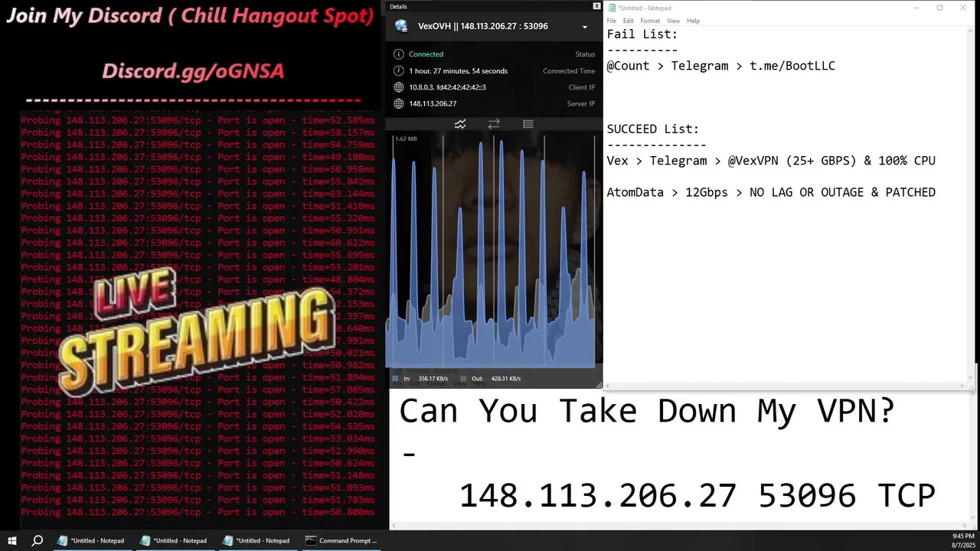The width and height of the screenshot is (980, 551).
Task: Click the globe icon beside 10.8.0.3
Action: click(398, 87)
